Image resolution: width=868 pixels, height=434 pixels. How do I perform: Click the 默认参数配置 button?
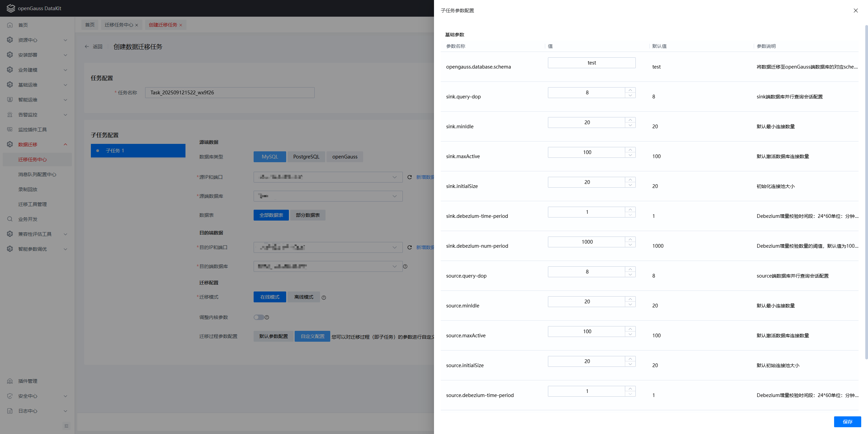[273, 336]
